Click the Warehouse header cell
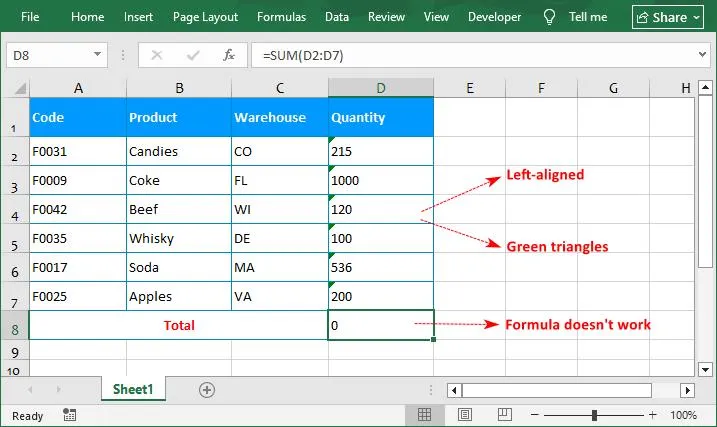The width and height of the screenshot is (717, 427). pos(280,117)
